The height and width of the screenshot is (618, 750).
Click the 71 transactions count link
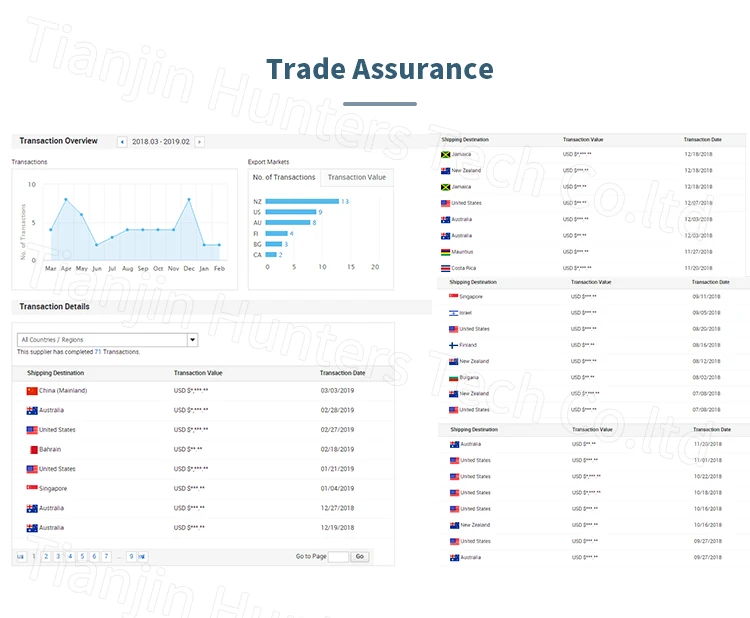click(98, 352)
